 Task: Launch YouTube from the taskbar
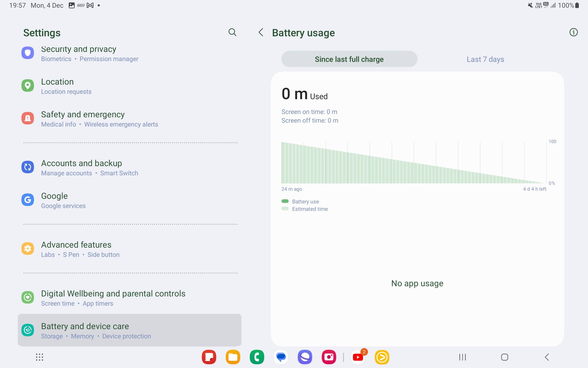click(x=358, y=357)
